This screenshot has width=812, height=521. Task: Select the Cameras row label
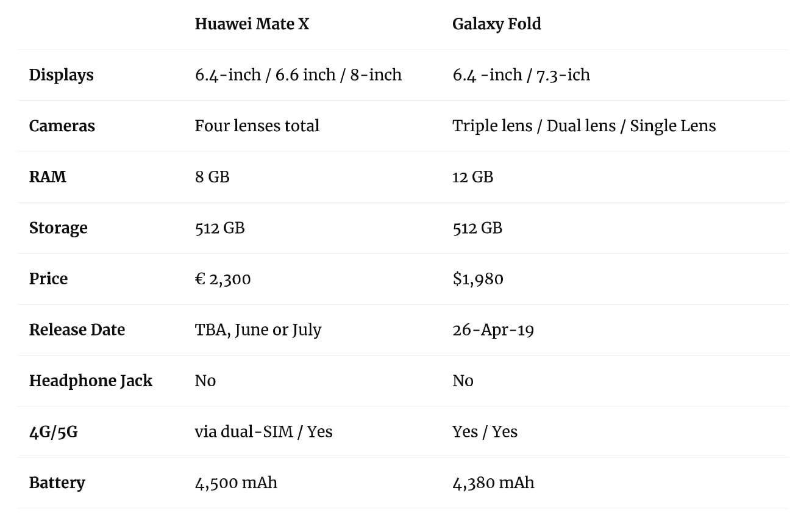tap(62, 126)
